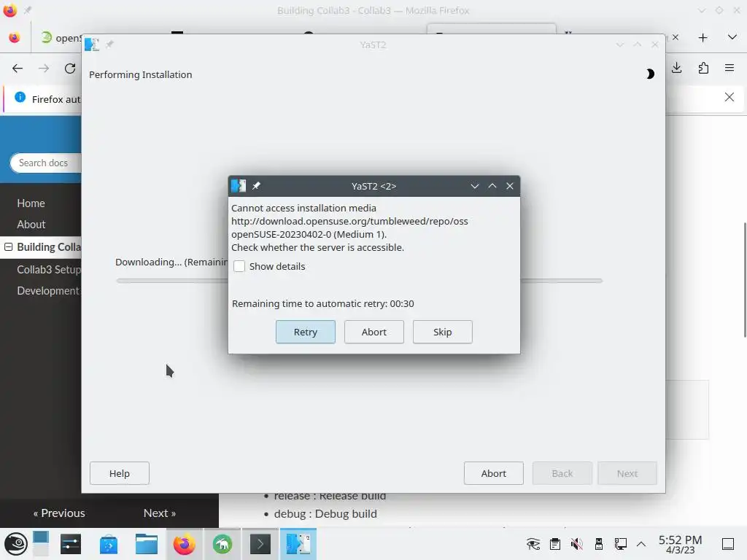Click the pin icon in YaST2 <2> titlebar
Image resolution: width=747 pixels, height=560 pixels.
256,186
